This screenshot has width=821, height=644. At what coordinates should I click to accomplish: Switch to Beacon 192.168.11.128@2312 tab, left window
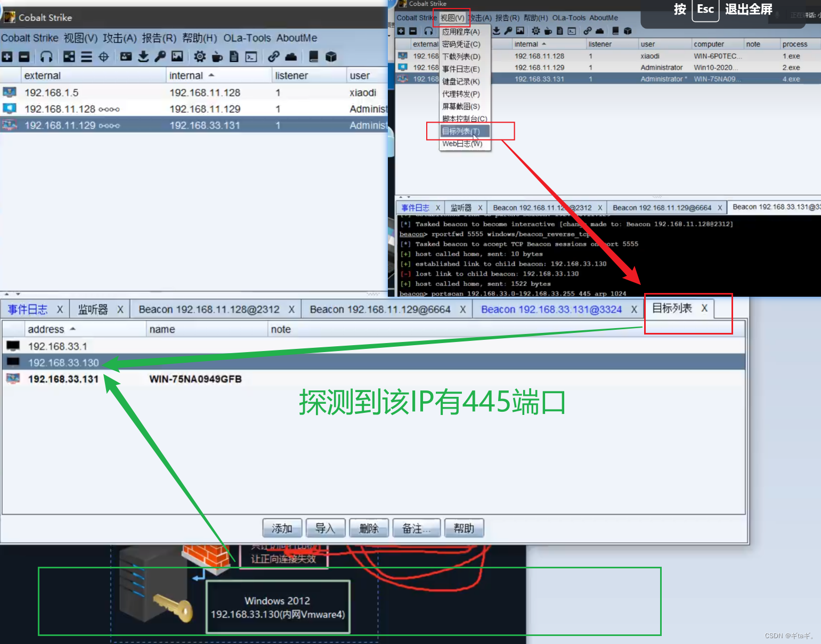(209, 309)
